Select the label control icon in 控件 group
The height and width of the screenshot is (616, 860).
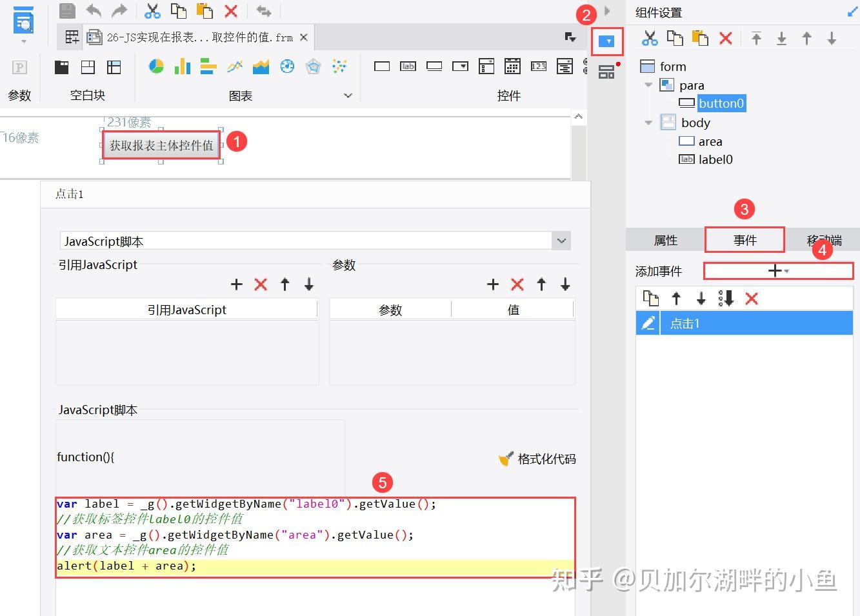coord(408,66)
